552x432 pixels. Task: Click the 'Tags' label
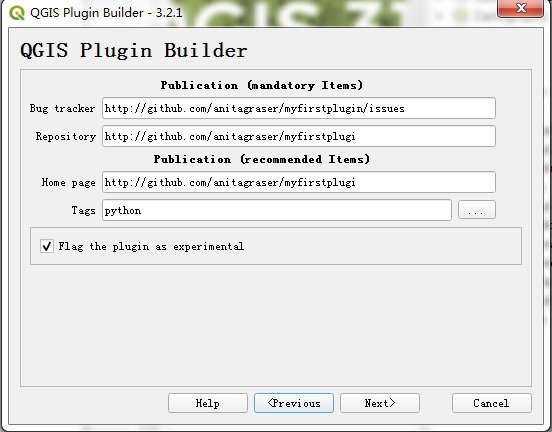(x=83, y=211)
